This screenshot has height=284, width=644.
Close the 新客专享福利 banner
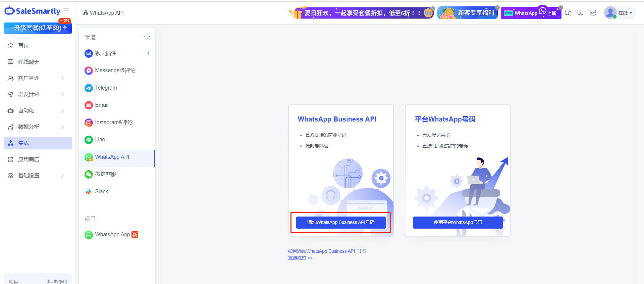497,8
